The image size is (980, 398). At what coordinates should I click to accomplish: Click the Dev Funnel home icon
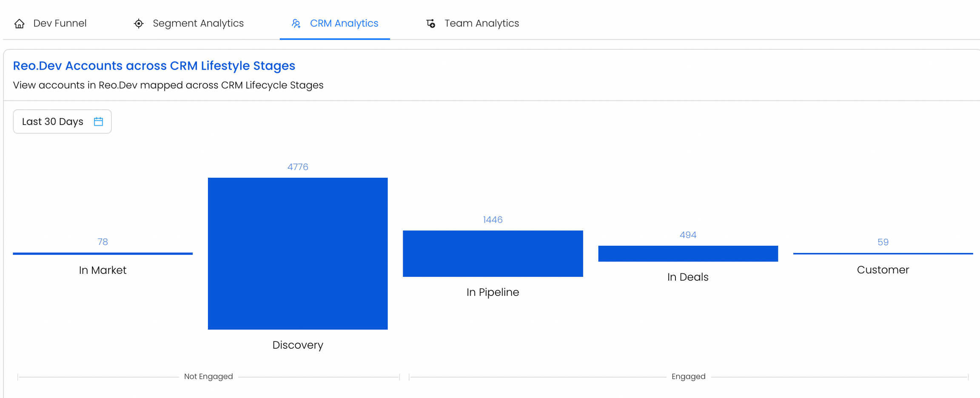point(19,24)
